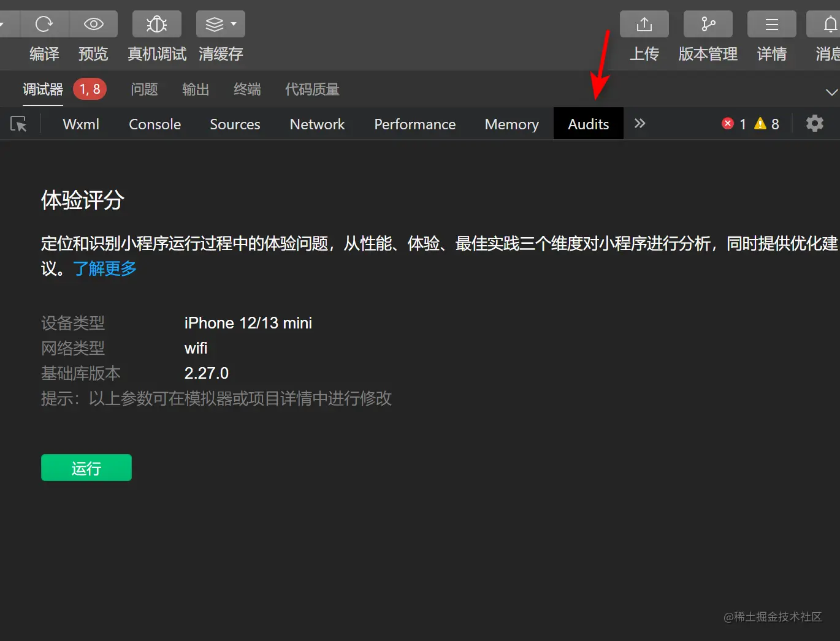Click the 真机调试 label

click(157, 54)
